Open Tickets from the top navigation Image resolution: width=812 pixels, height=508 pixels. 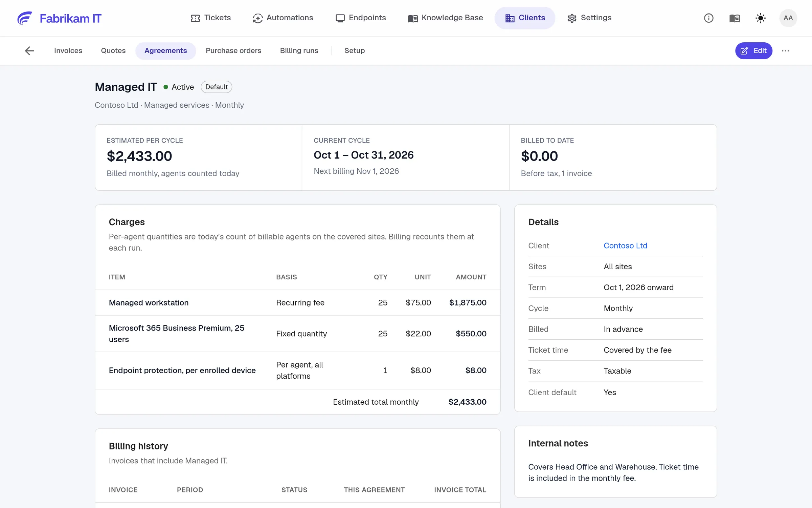pyautogui.click(x=210, y=18)
